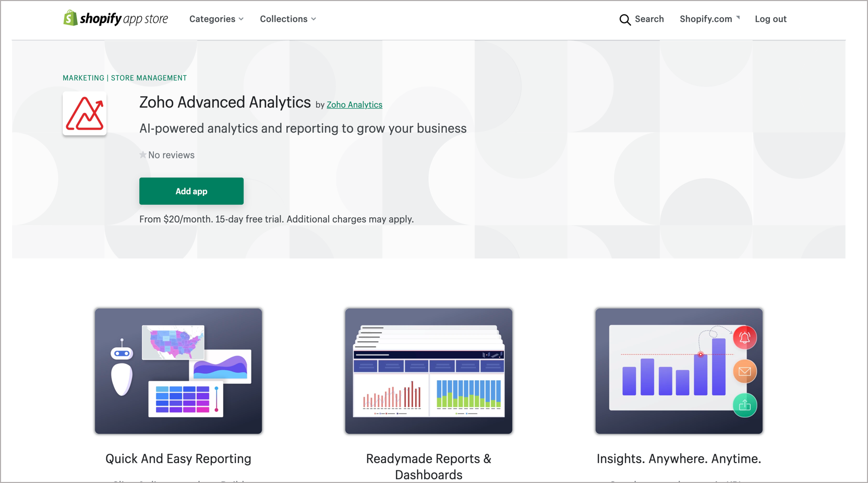
Task: Click the orange envelope email icon
Action: pyautogui.click(x=744, y=371)
